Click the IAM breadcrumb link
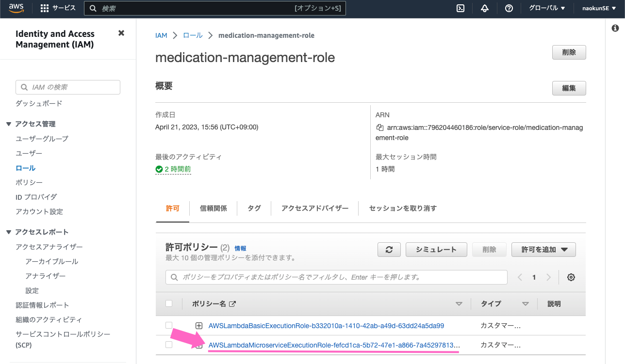The image size is (625, 364). [161, 35]
